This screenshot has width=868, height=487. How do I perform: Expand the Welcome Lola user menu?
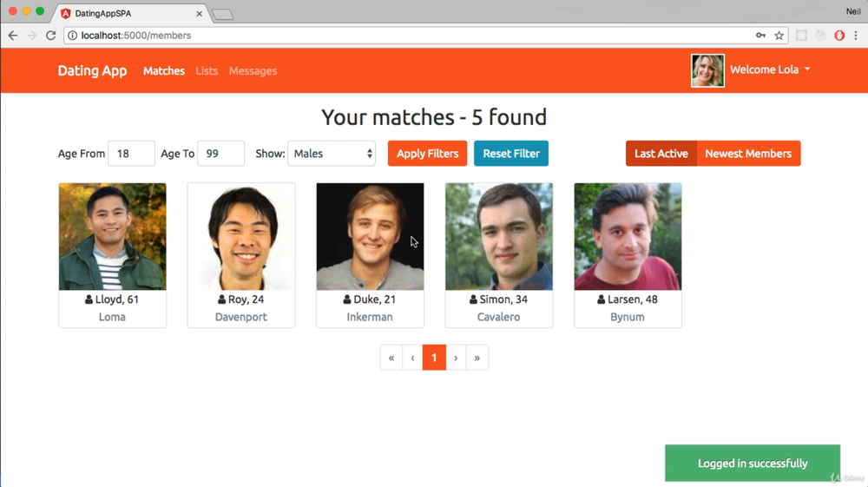tap(770, 69)
